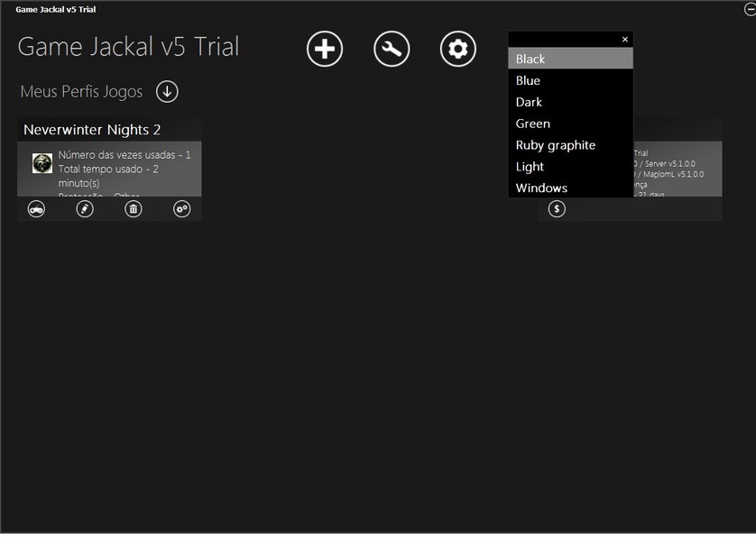756x541 pixels.
Task: Select the Windows theme
Action: point(570,188)
